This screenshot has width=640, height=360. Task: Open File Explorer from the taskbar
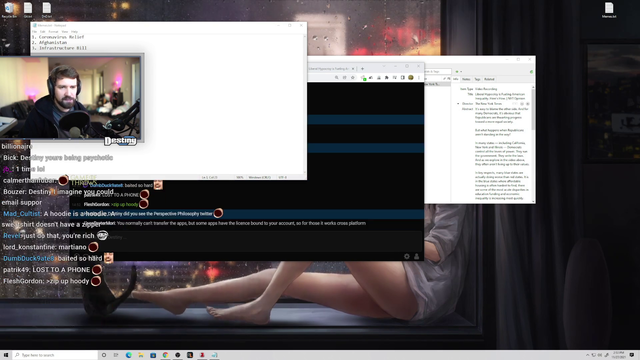click(x=141, y=355)
